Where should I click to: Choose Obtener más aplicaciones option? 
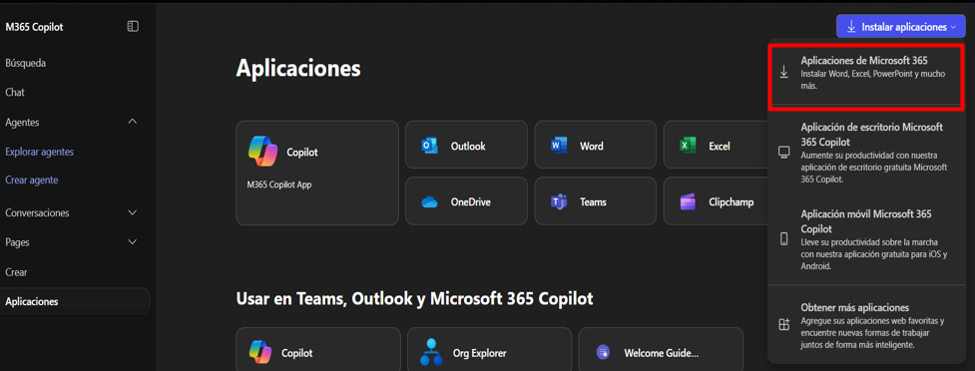point(866,325)
